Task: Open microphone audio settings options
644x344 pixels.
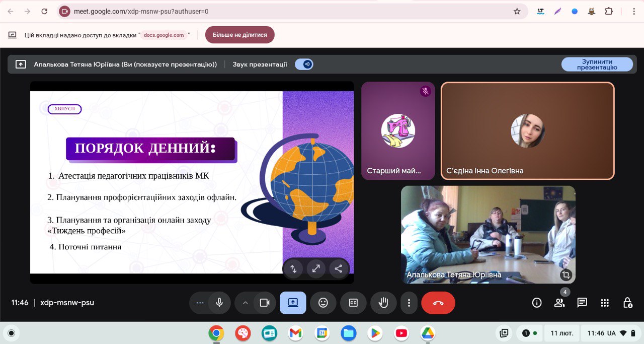Action: pyautogui.click(x=200, y=303)
